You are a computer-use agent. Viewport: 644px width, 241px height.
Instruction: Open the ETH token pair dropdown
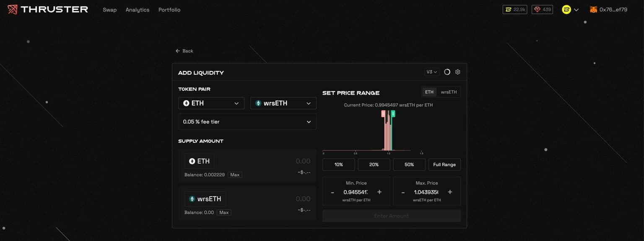pos(211,103)
